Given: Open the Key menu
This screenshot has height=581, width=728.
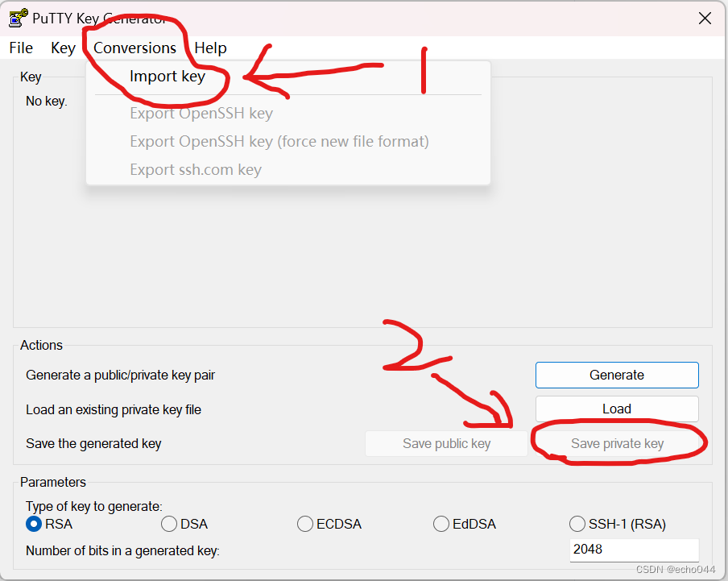Looking at the screenshot, I should 63,48.
